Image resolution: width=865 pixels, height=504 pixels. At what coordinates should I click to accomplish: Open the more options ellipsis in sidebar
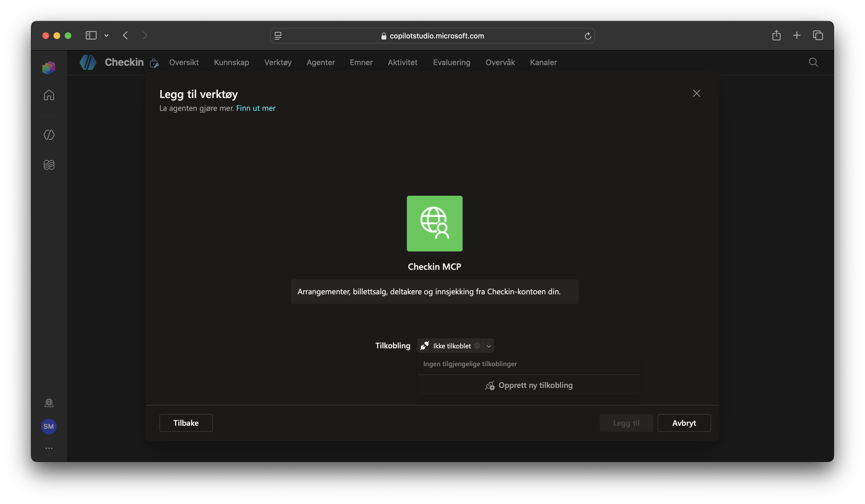[49, 448]
